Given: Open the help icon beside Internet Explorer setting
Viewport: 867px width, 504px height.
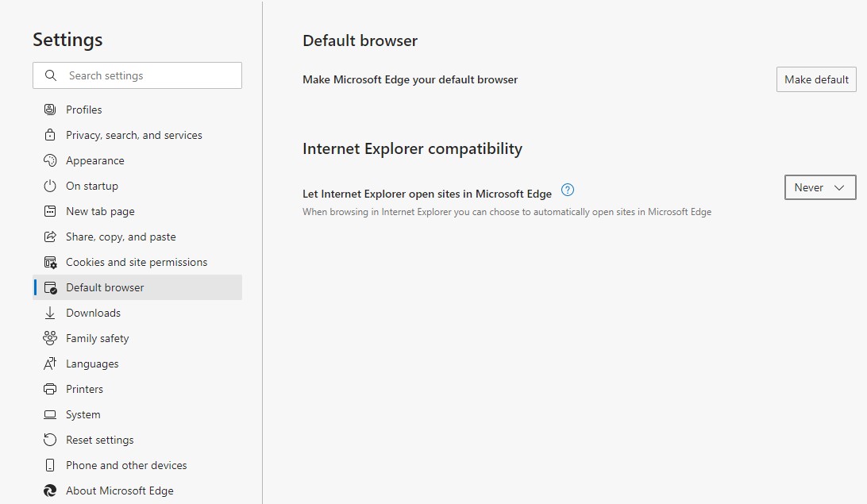Looking at the screenshot, I should pyautogui.click(x=568, y=190).
